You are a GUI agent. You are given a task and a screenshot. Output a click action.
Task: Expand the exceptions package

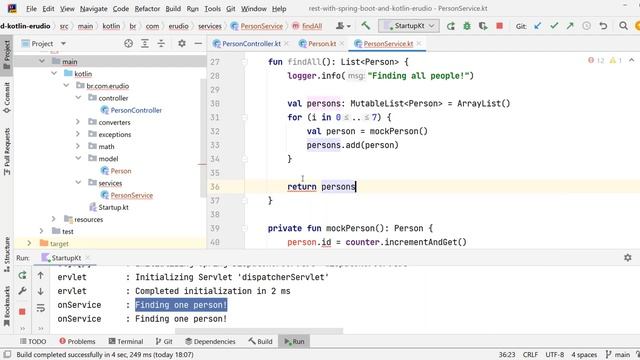tap(78, 134)
